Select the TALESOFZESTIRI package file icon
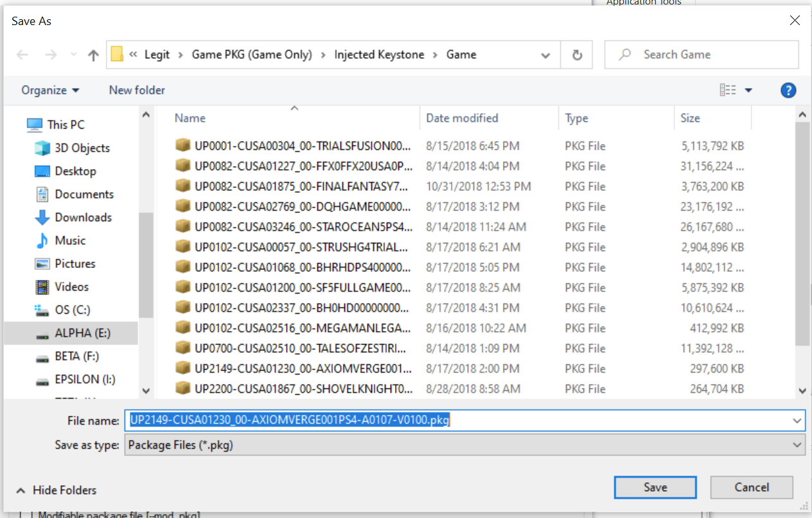This screenshot has width=812, height=518. (x=183, y=348)
